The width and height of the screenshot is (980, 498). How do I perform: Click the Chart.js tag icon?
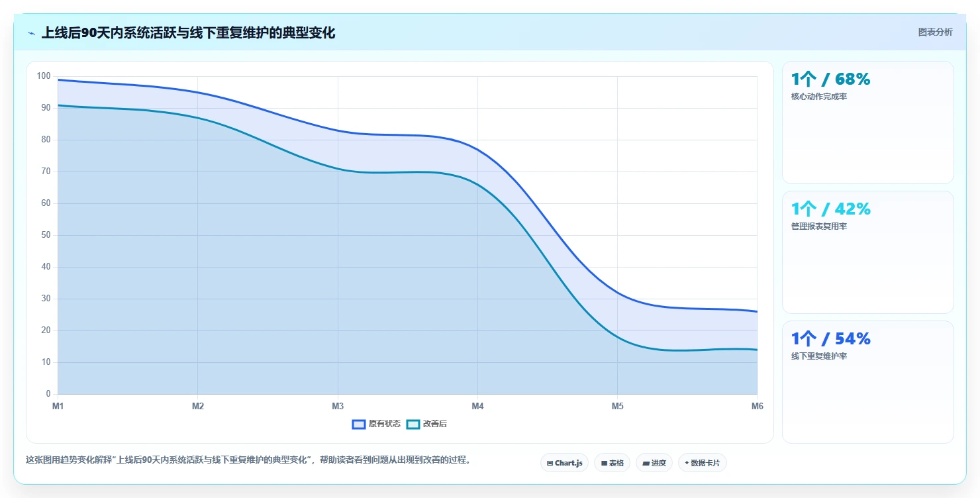(x=550, y=464)
